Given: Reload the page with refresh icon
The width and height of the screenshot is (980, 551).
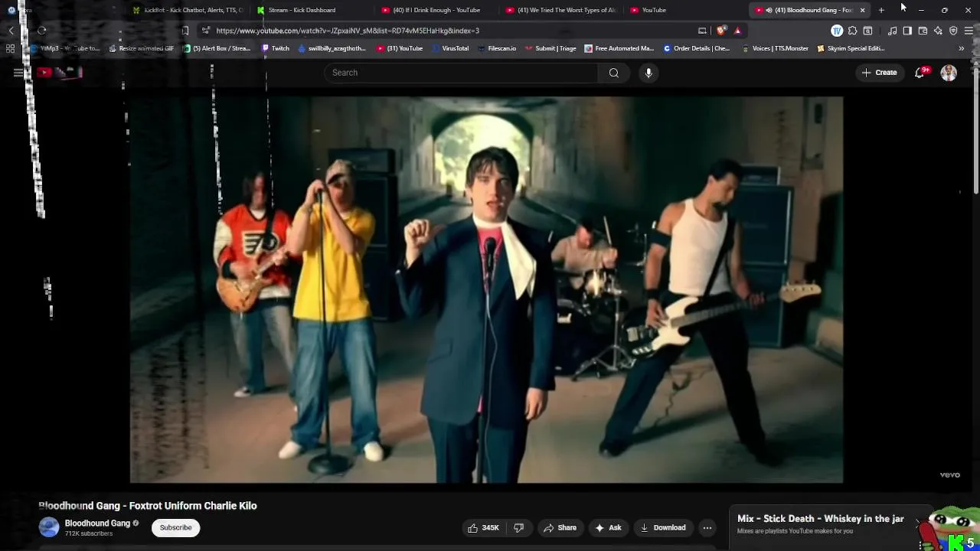Looking at the screenshot, I should point(42,31).
